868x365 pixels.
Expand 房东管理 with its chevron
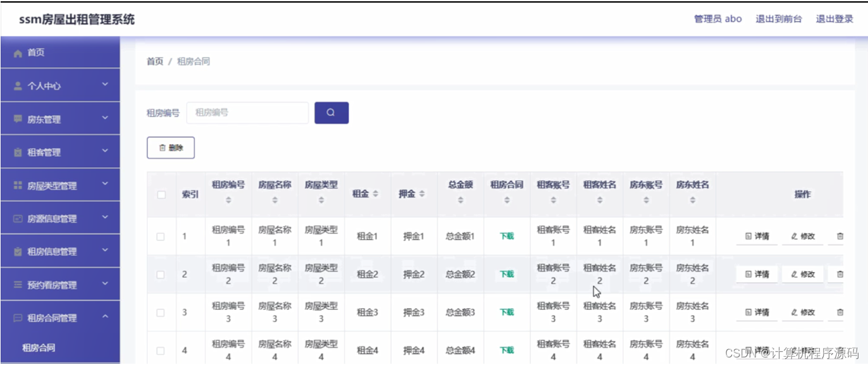tap(105, 118)
